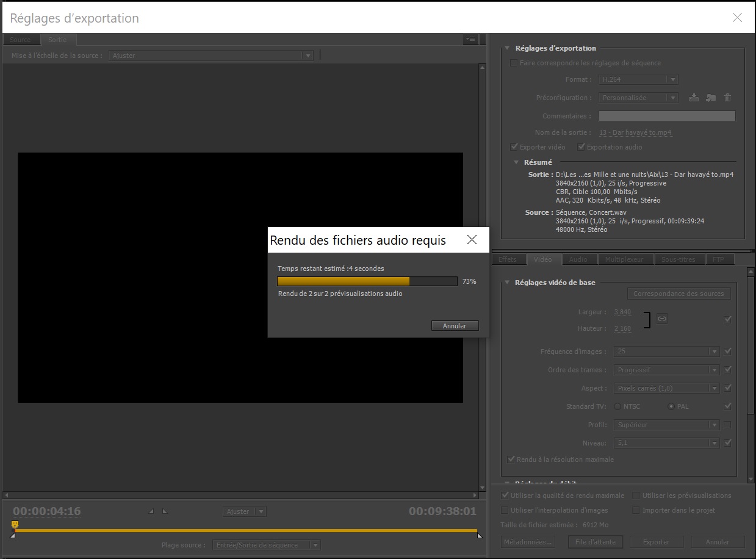Viewport: 756px width, 559px height.
Task: Click the set In point triangle icon
Action: pyautogui.click(x=151, y=511)
